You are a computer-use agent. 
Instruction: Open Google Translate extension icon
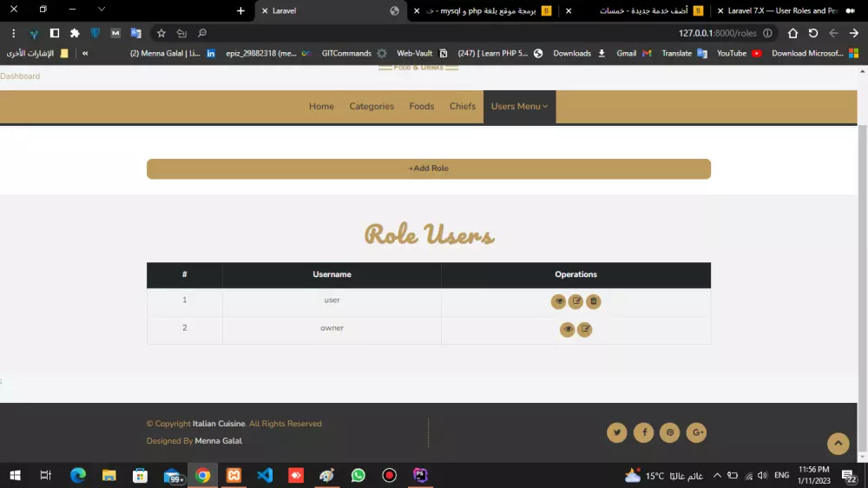coord(135,33)
